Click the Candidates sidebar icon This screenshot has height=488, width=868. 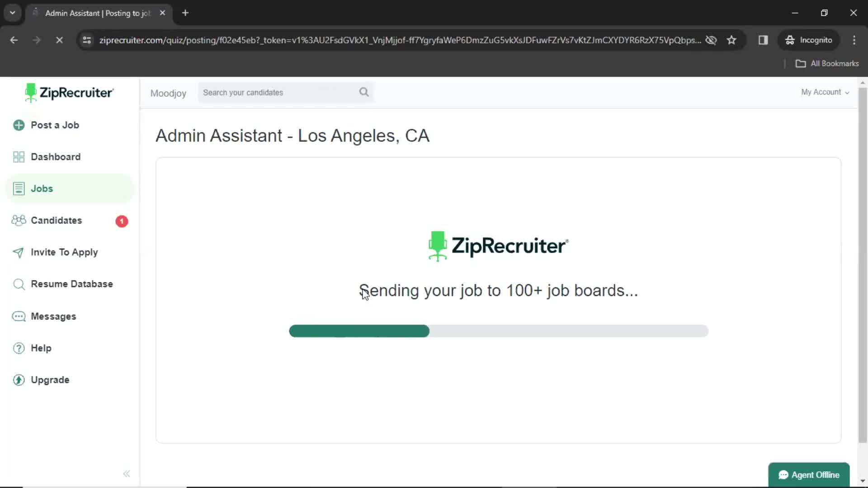(18, 221)
